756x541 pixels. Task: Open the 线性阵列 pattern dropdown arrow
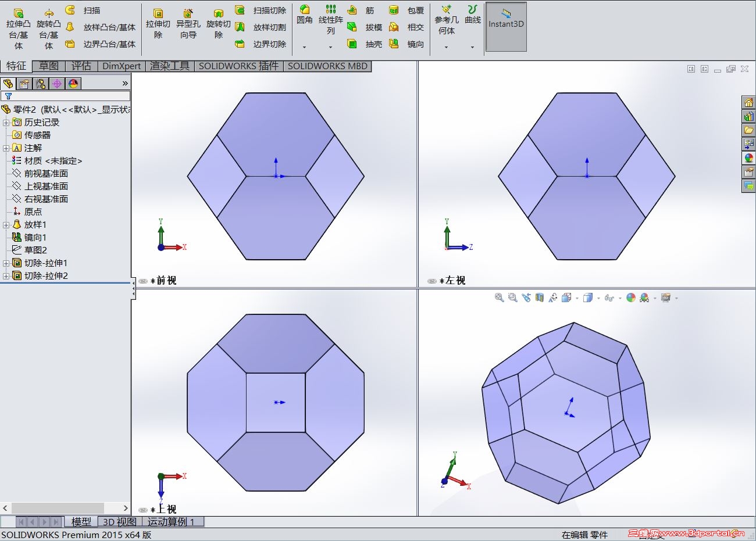pyautogui.click(x=330, y=47)
